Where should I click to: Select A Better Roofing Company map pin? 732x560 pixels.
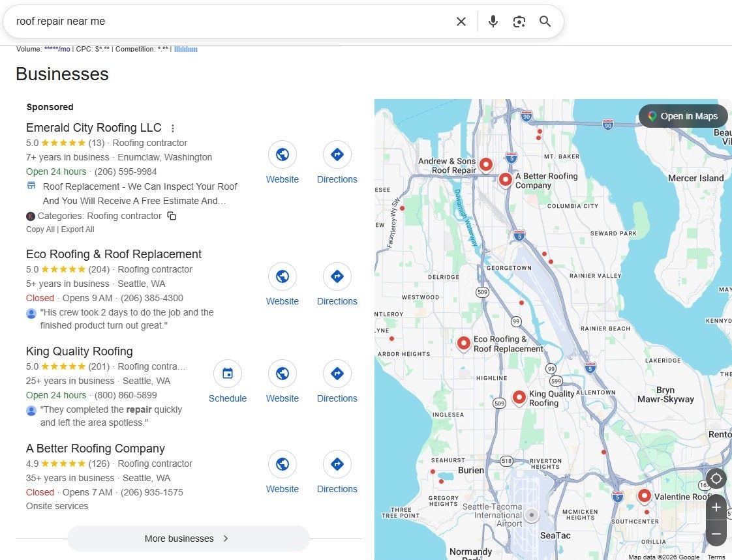tap(506, 180)
